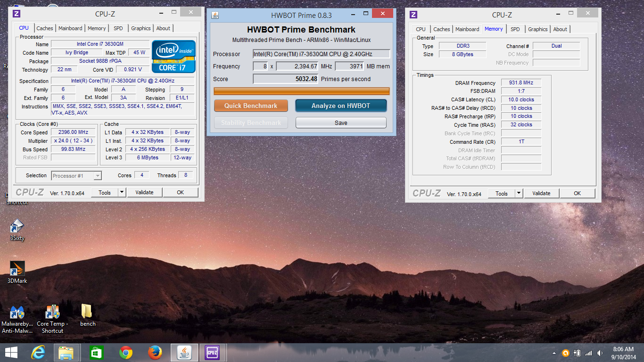
Task: Click FSB:DRAM value 1:7
Action: point(521,91)
